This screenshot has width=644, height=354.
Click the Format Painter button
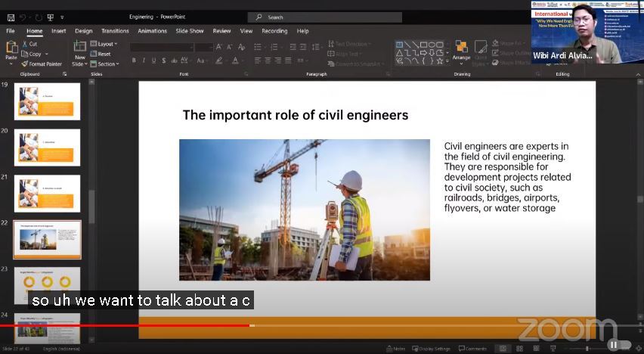point(42,64)
